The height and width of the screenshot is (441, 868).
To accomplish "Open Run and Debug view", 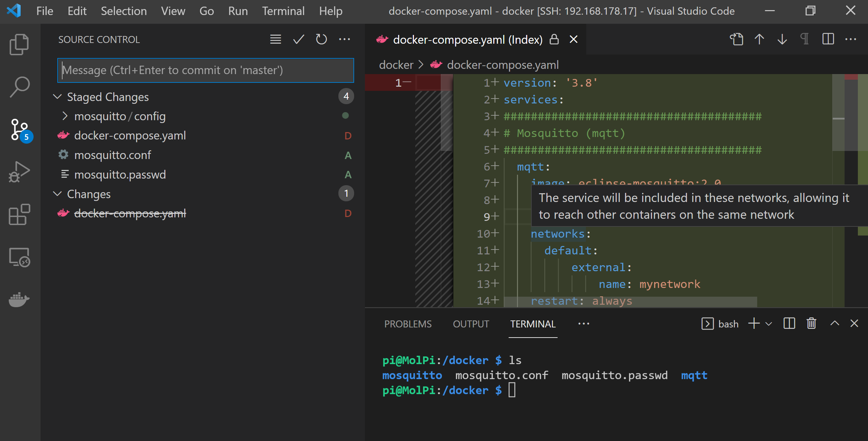I will (x=19, y=172).
